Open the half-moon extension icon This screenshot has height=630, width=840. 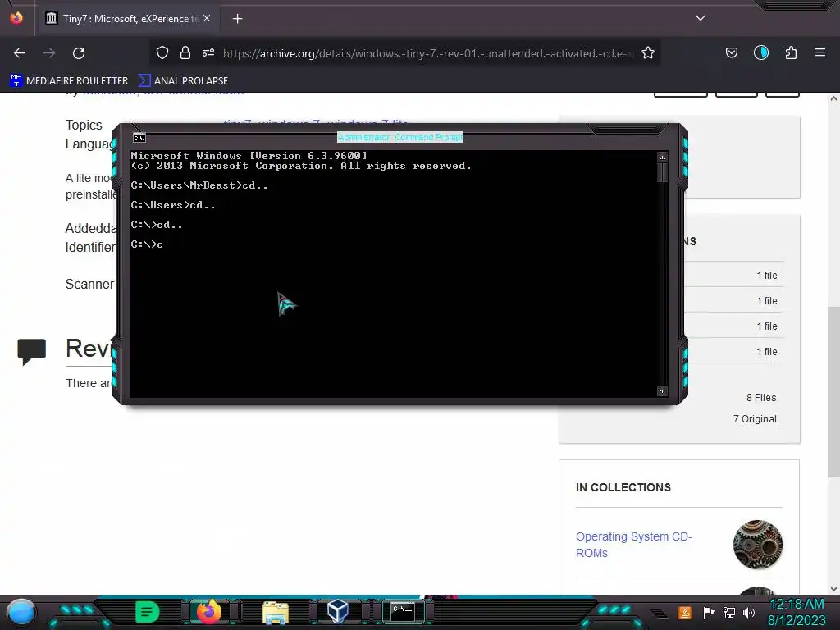tap(761, 52)
